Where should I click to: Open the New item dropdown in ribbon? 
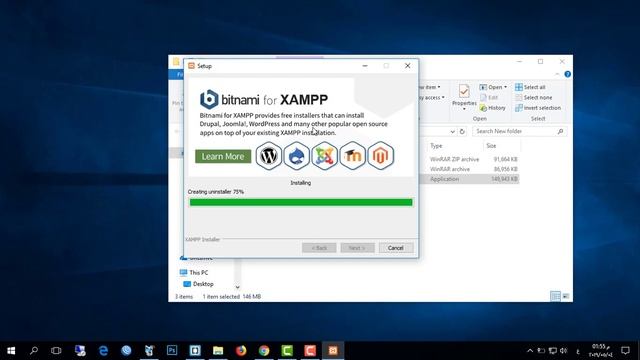[x=429, y=87]
